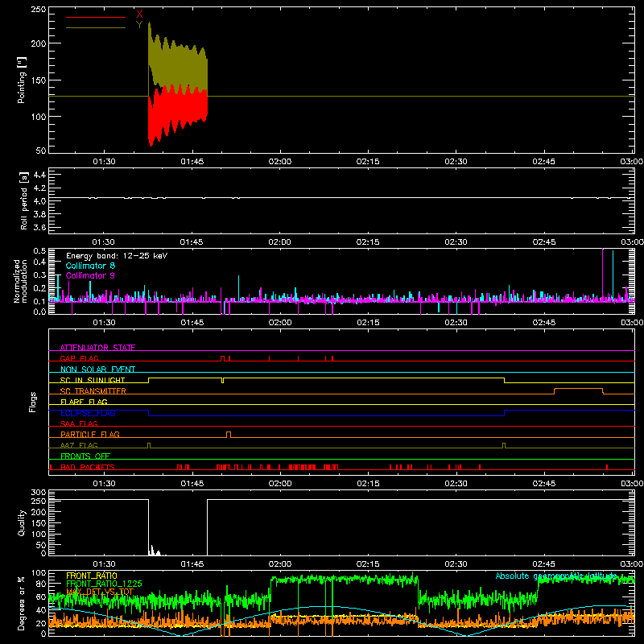Click the 02:30 label under Pointing plot

[456, 162]
